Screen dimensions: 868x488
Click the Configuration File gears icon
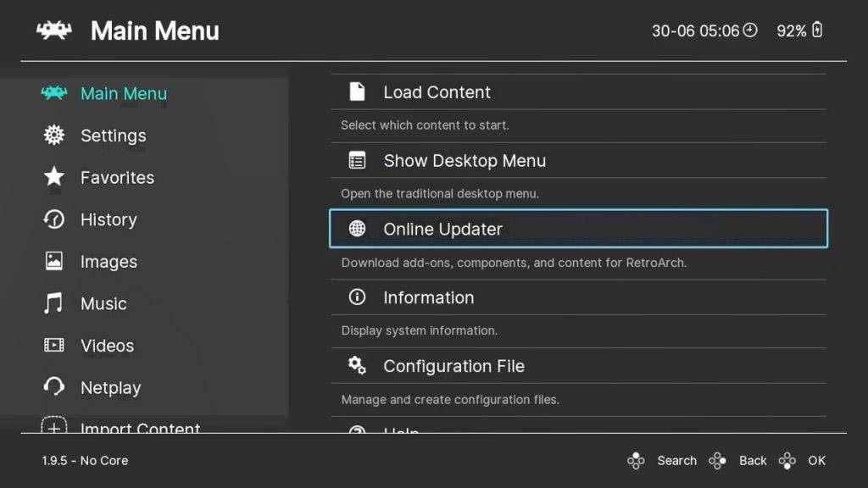coord(357,366)
